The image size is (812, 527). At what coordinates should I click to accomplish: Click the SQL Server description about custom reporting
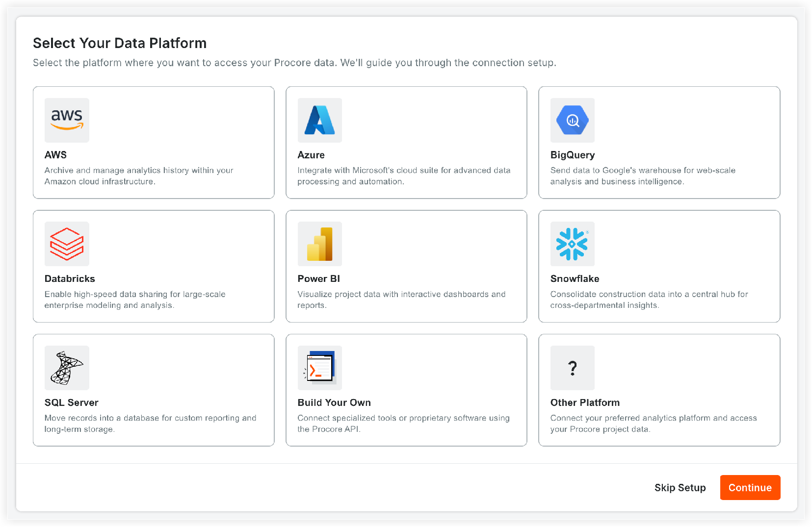pyautogui.click(x=151, y=424)
